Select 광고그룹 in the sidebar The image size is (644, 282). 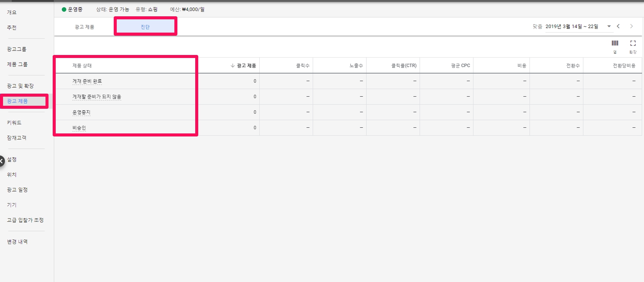click(17, 49)
